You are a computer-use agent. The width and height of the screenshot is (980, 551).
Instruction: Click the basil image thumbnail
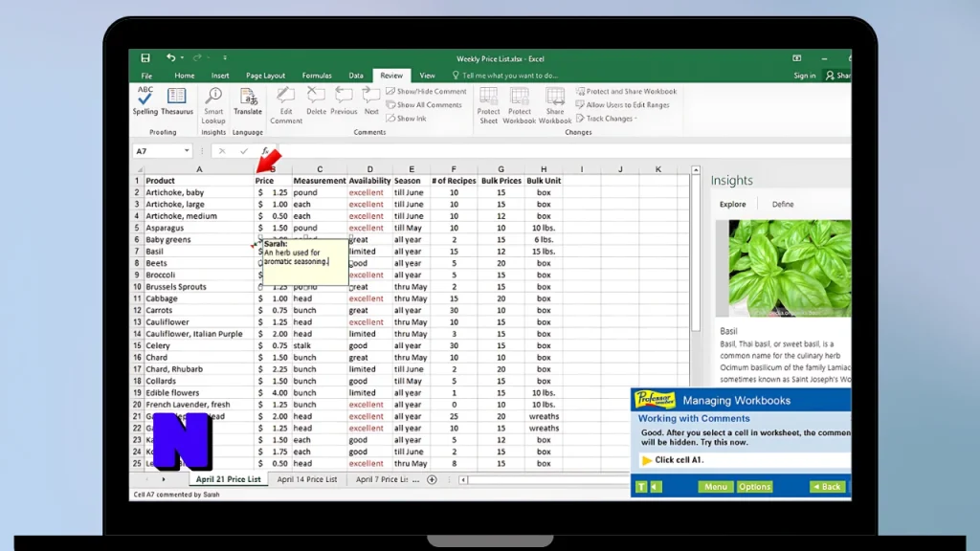point(784,268)
